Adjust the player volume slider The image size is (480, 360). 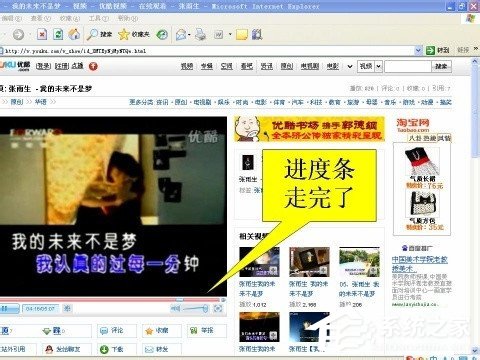point(195,309)
